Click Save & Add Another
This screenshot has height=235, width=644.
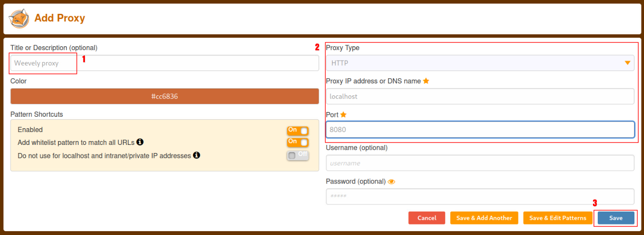pos(484,218)
